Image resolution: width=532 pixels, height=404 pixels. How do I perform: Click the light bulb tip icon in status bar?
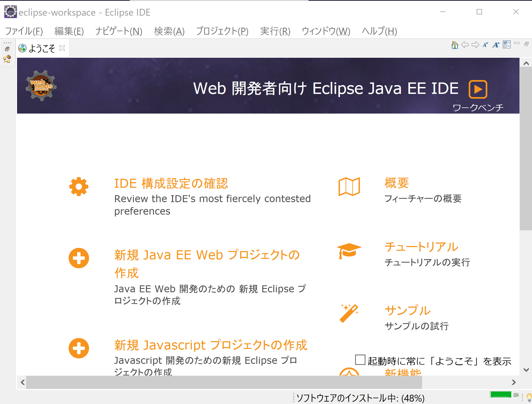pos(529,397)
